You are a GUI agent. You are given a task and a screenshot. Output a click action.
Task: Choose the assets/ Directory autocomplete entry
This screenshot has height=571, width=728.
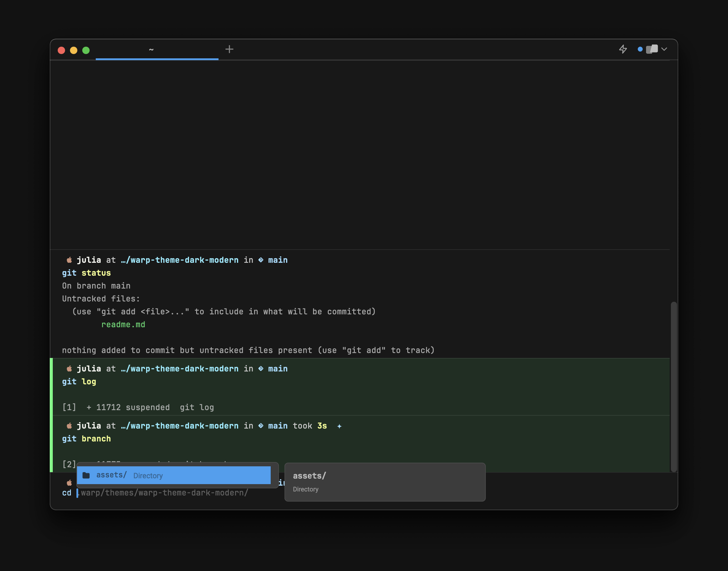point(174,475)
